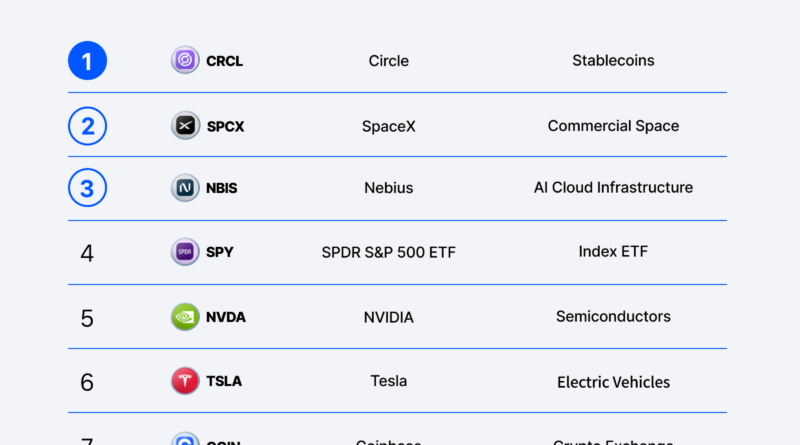This screenshot has width=800, height=445.
Task: Click the outlined rank 2 badge
Action: [87, 126]
